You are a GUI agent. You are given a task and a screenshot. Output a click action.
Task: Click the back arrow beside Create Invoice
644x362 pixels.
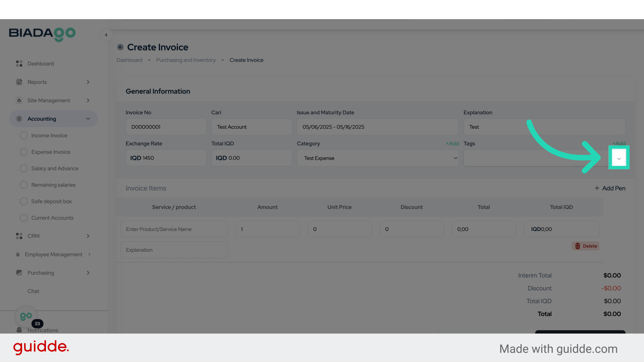click(x=120, y=47)
